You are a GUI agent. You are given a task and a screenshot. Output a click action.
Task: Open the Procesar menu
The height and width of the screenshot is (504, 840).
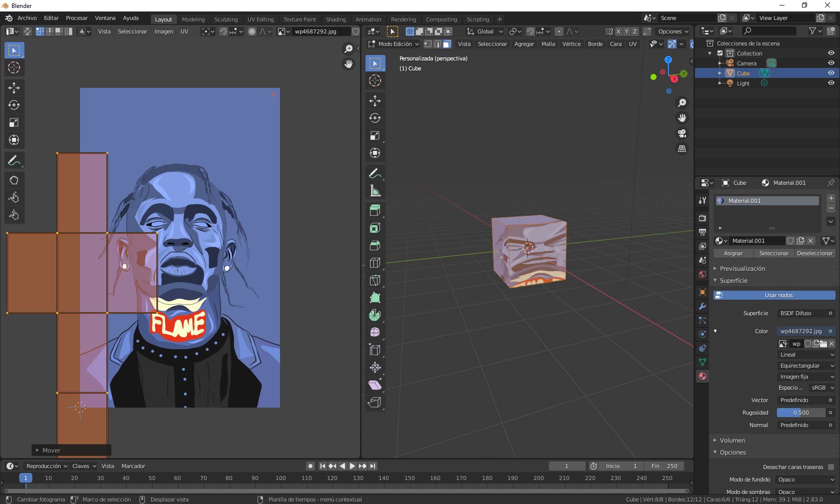coord(76,18)
